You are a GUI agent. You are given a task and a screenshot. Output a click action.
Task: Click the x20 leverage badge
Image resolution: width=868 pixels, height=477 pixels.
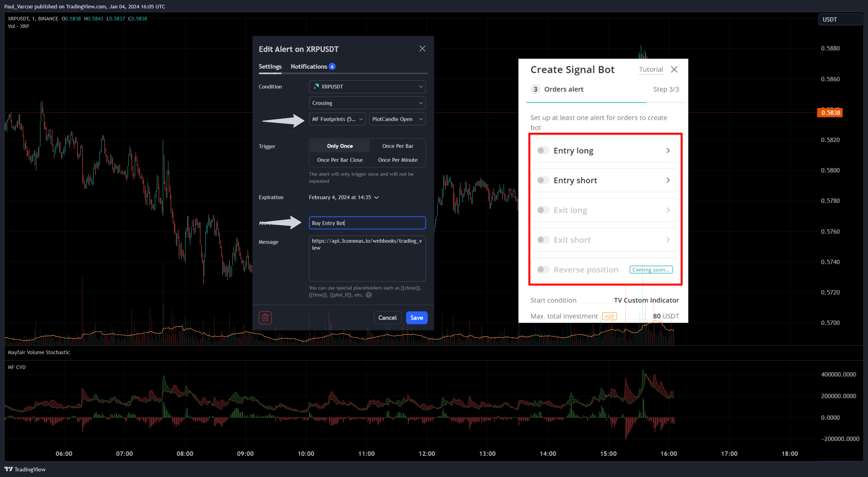point(609,316)
